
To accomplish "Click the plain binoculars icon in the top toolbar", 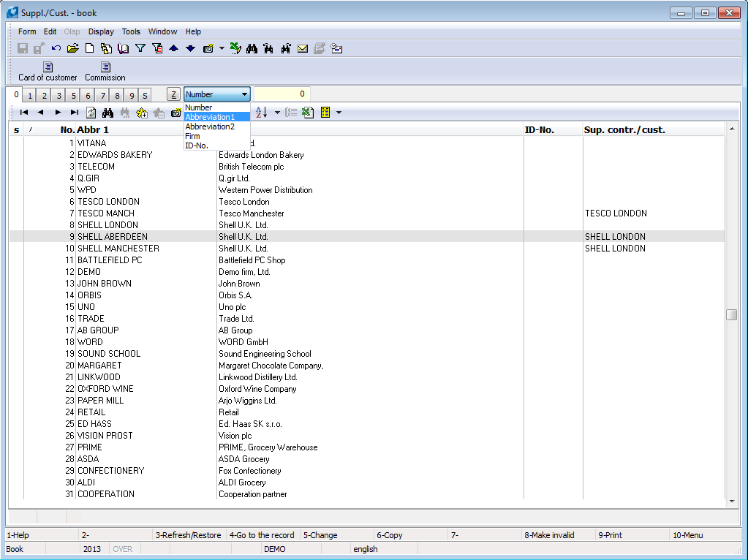I will (252, 48).
